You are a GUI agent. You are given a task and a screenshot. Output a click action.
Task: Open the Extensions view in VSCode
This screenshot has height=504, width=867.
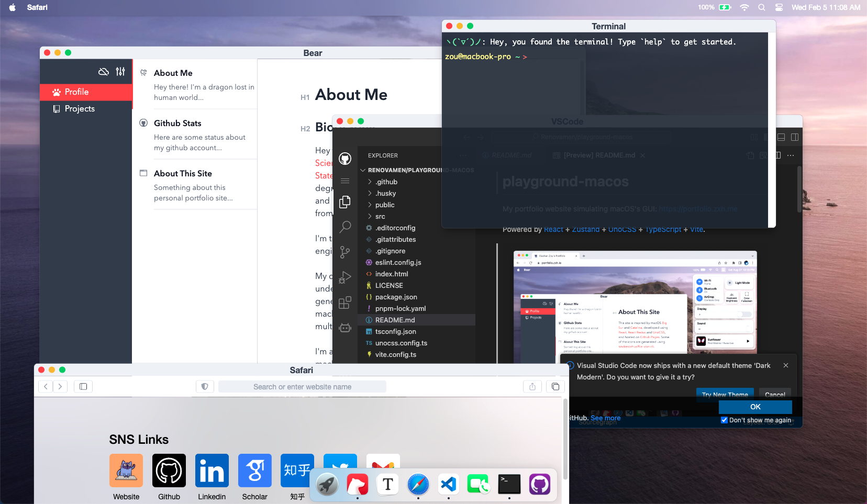[x=345, y=303]
